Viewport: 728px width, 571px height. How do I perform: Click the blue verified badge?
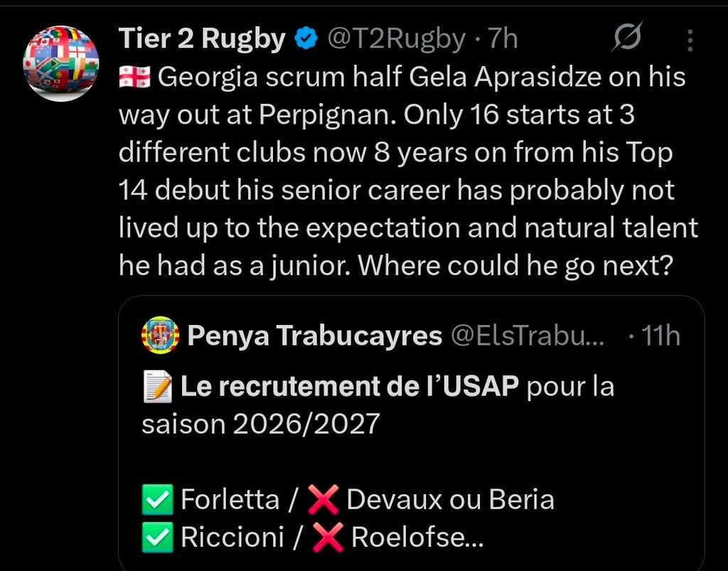click(x=306, y=40)
